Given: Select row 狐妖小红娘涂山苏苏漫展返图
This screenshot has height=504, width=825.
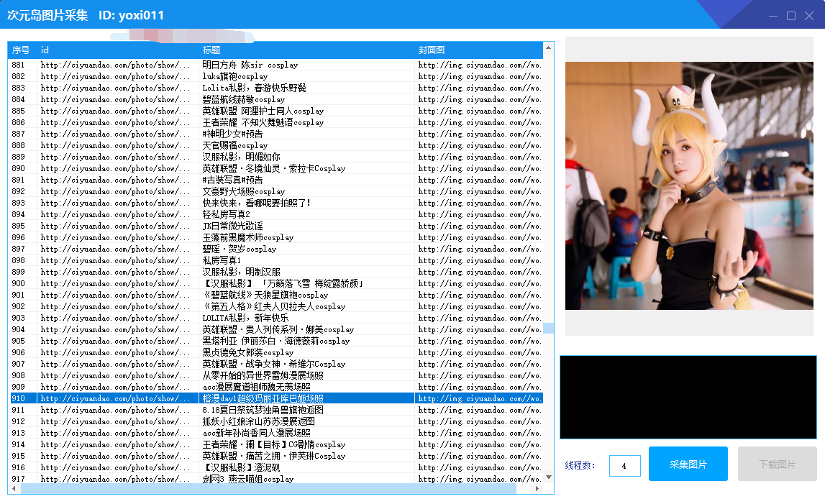Looking at the screenshot, I should [275, 421].
